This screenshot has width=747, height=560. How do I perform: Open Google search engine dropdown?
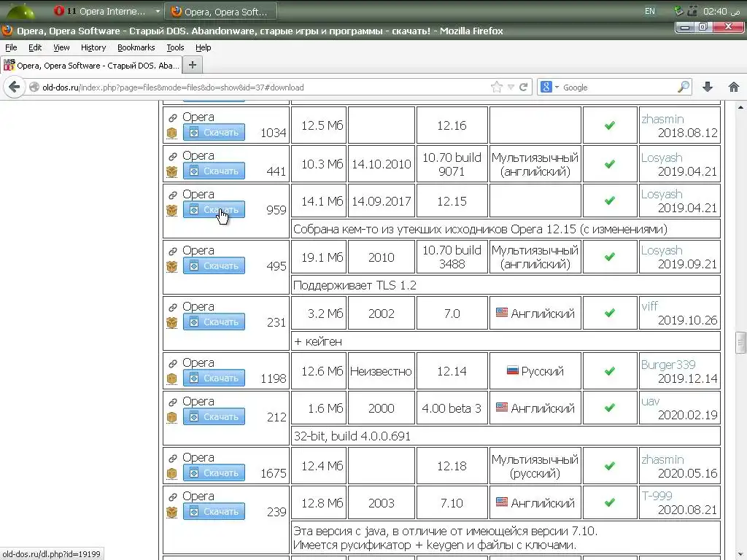[x=549, y=87]
